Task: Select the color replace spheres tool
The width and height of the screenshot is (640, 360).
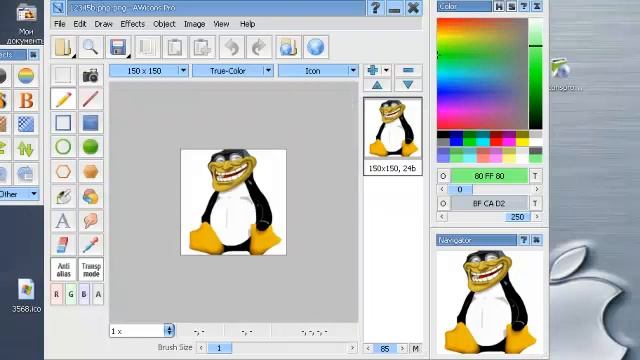Action: [91, 196]
